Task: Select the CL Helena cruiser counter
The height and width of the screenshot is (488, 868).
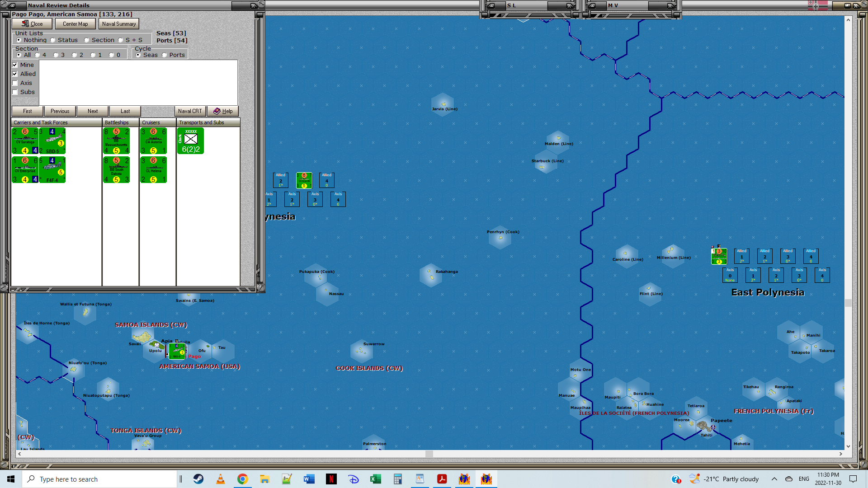Action: [x=153, y=170]
